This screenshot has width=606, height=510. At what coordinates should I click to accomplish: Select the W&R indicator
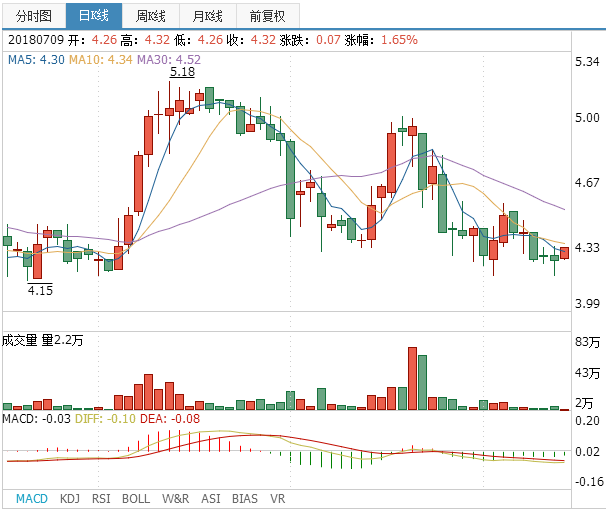176,498
